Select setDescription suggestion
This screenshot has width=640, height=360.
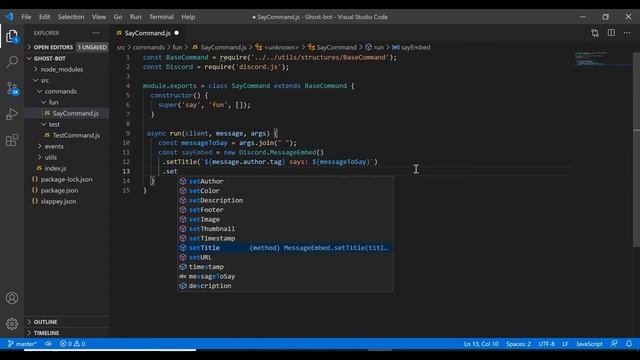coord(285,200)
